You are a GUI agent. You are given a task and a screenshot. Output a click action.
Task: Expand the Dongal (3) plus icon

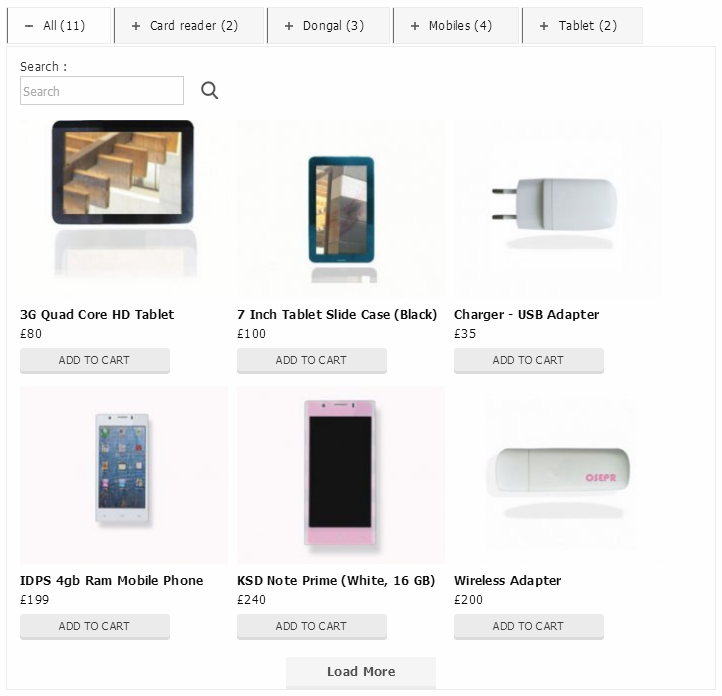click(289, 26)
